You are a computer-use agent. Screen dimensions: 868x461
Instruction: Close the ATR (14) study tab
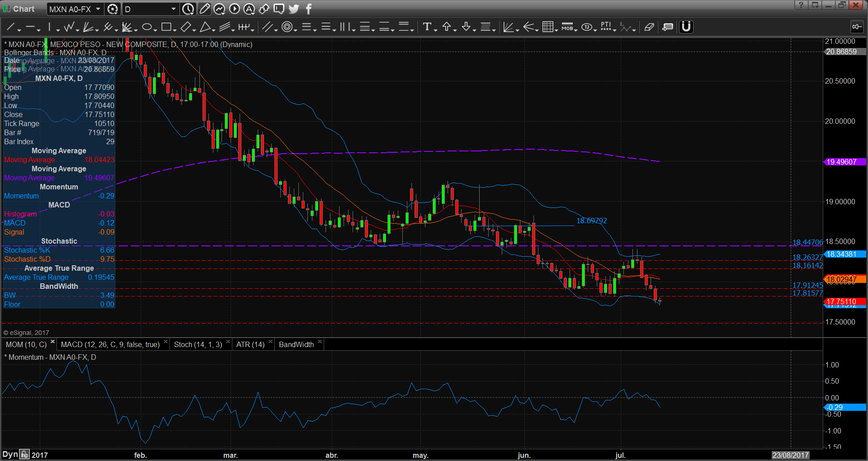[x=270, y=342]
